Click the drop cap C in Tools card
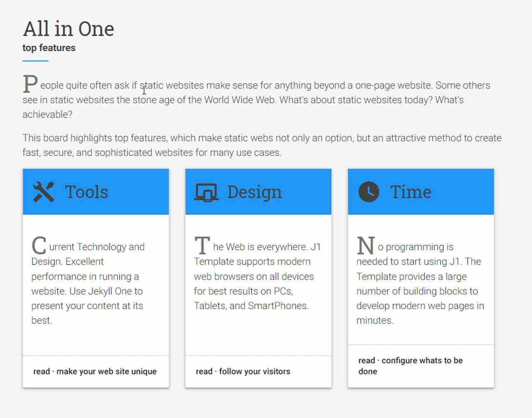The height and width of the screenshot is (418, 532). point(39,245)
